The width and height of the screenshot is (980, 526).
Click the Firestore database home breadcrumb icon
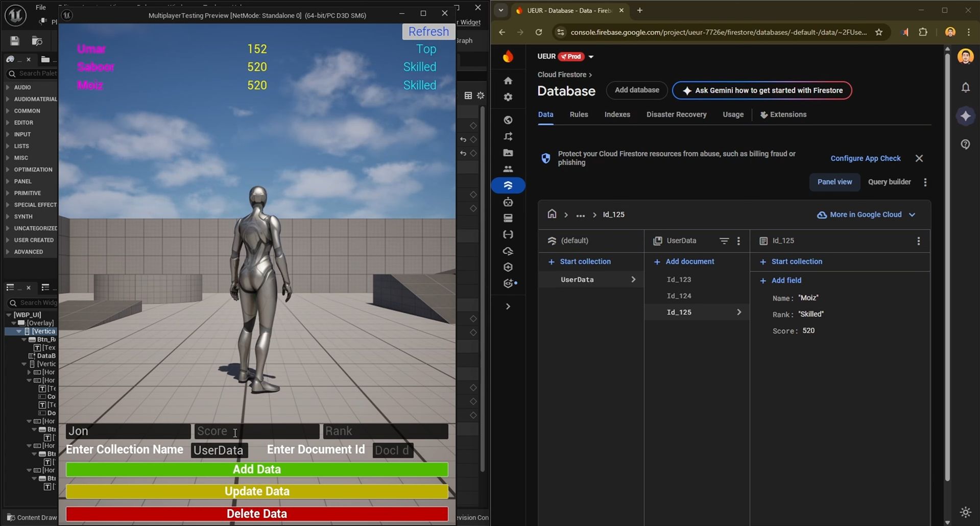(552, 214)
